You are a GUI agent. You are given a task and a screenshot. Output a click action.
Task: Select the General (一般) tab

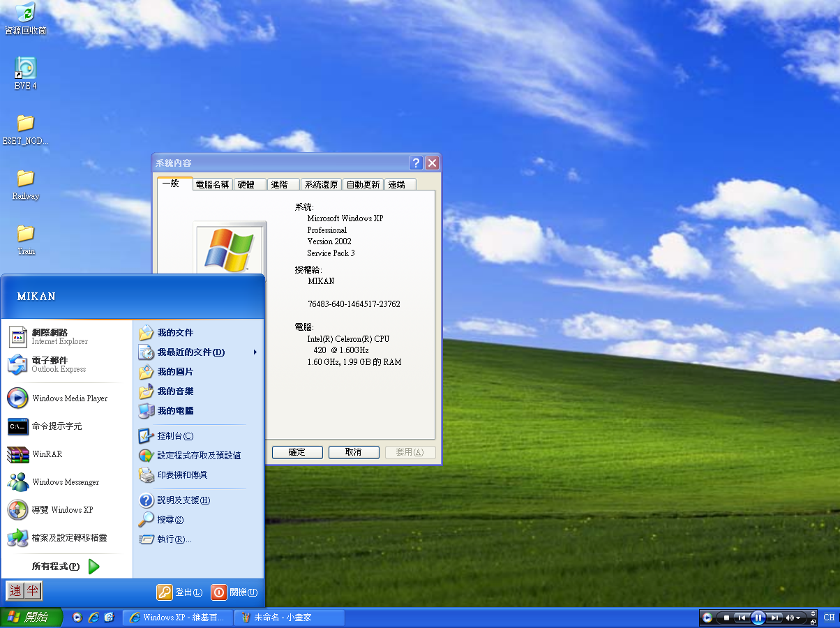pos(174,184)
